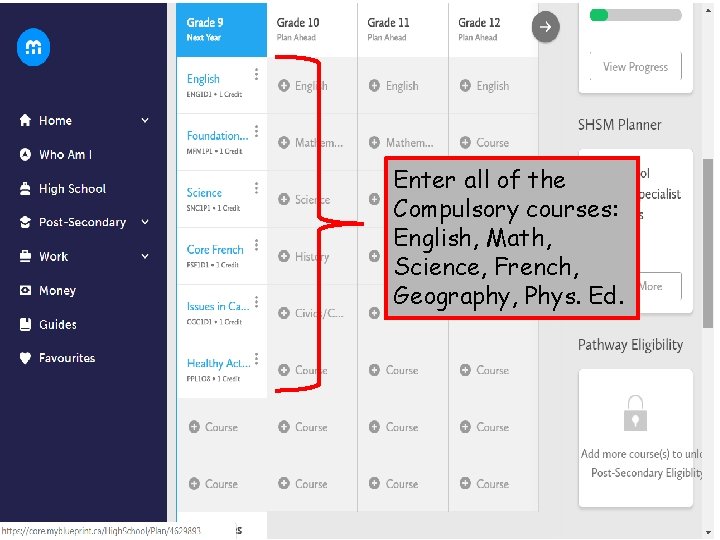720x540 pixels.
Task: Open three-dot menu for the English course
Action: click(x=257, y=74)
